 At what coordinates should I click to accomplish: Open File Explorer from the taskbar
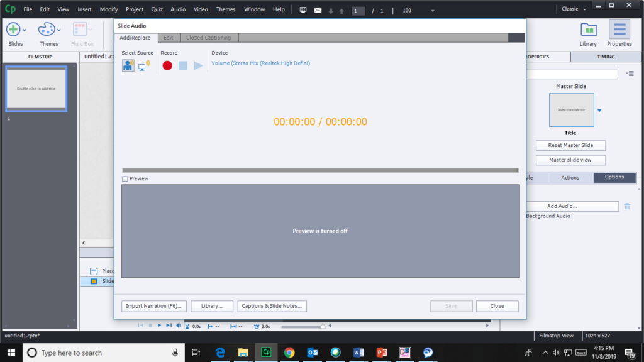coord(243,352)
